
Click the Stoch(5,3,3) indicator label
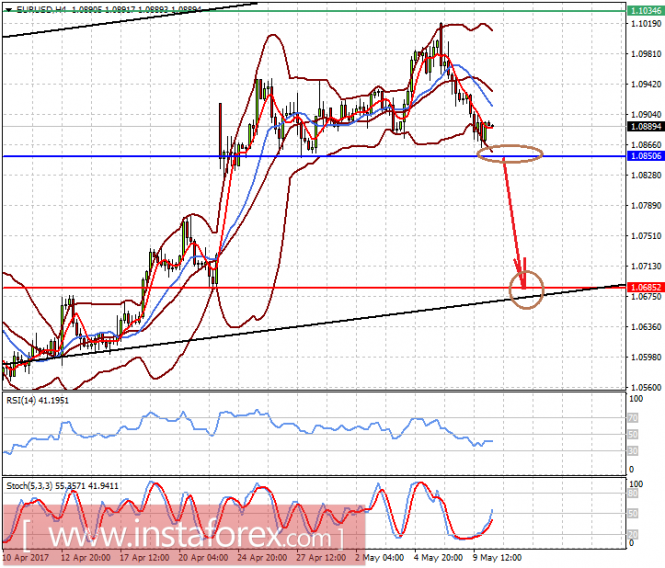pos(62,486)
